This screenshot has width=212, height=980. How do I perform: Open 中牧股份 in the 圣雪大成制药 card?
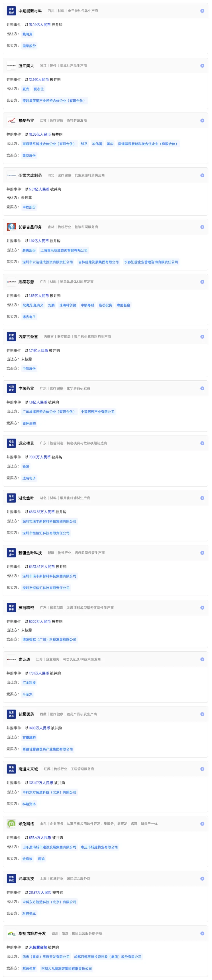tap(29, 207)
